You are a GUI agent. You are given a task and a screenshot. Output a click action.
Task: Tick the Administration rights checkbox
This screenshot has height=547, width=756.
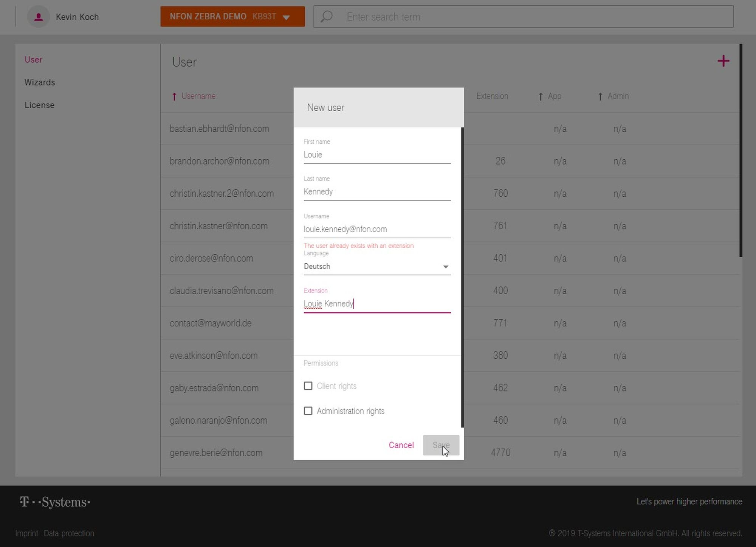point(308,411)
